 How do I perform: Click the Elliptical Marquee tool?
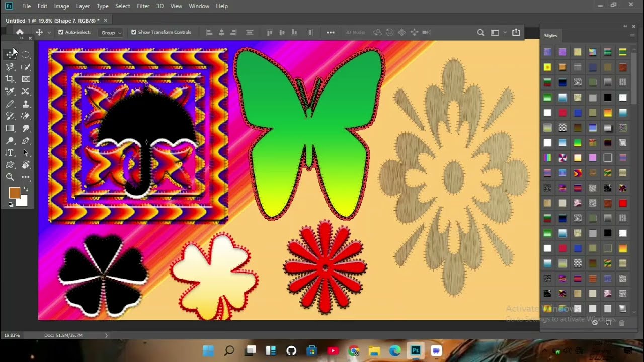[x=26, y=54]
